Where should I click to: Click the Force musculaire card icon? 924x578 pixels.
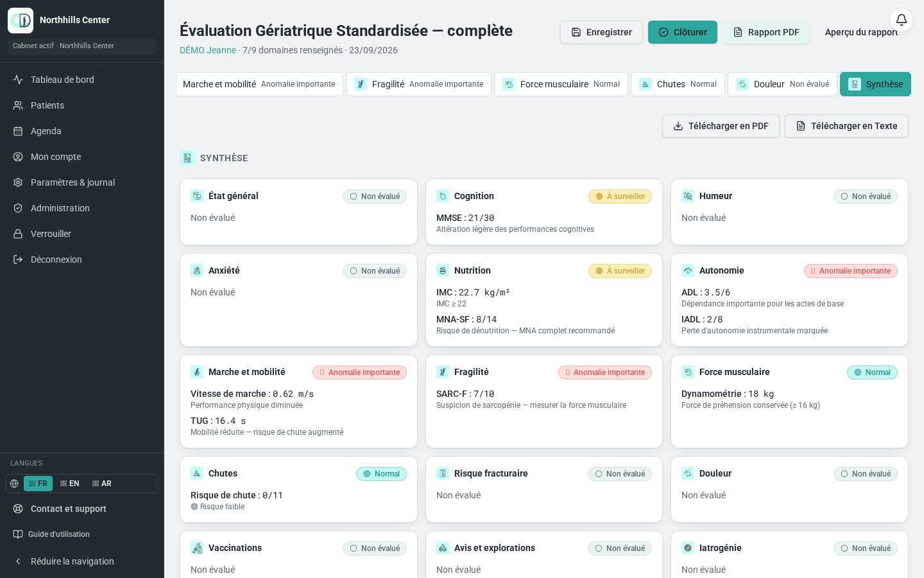tap(688, 372)
